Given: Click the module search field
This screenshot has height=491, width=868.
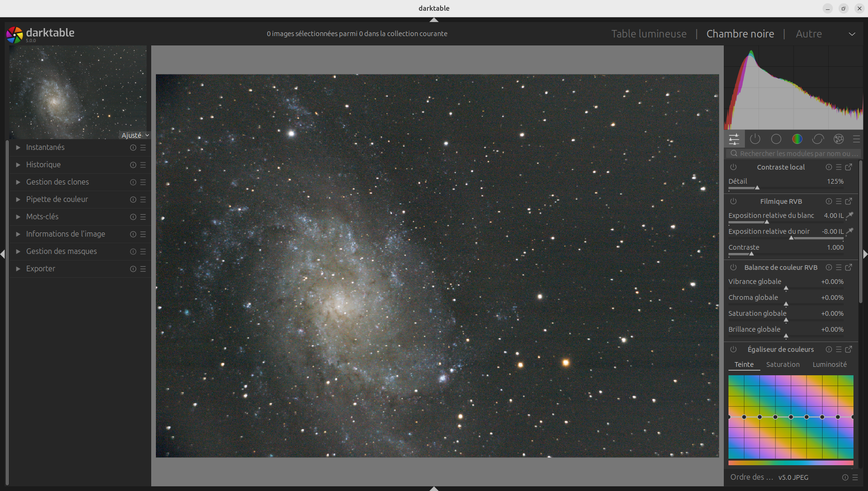Looking at the screenshot, I should click(x=794, y=153).
